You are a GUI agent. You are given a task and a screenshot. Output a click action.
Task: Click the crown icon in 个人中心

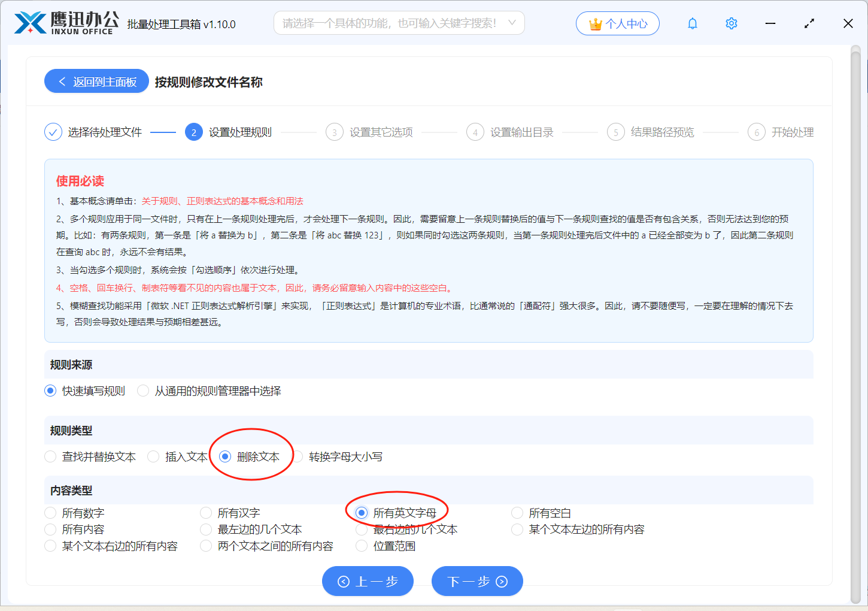click(x=595, y=24)
